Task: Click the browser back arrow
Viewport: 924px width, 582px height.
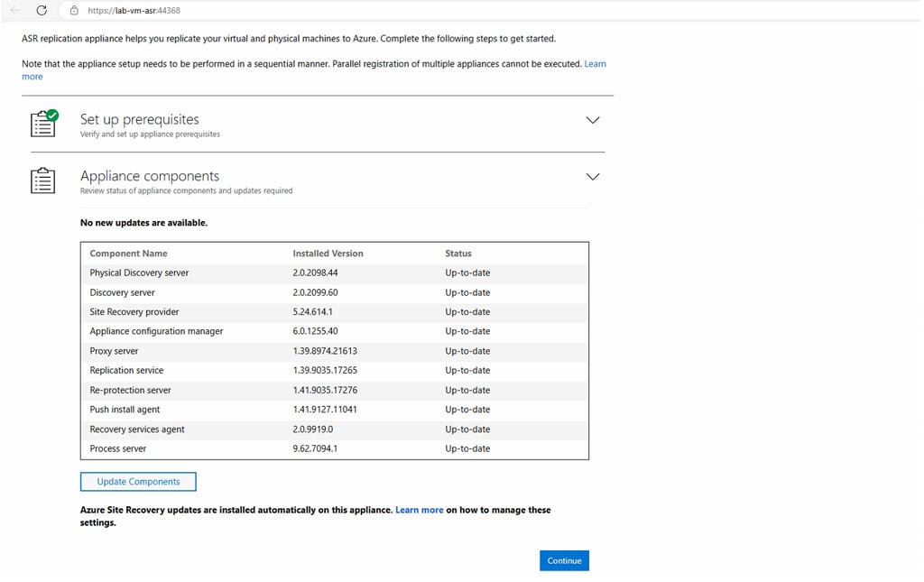Action: click(15, 10)
